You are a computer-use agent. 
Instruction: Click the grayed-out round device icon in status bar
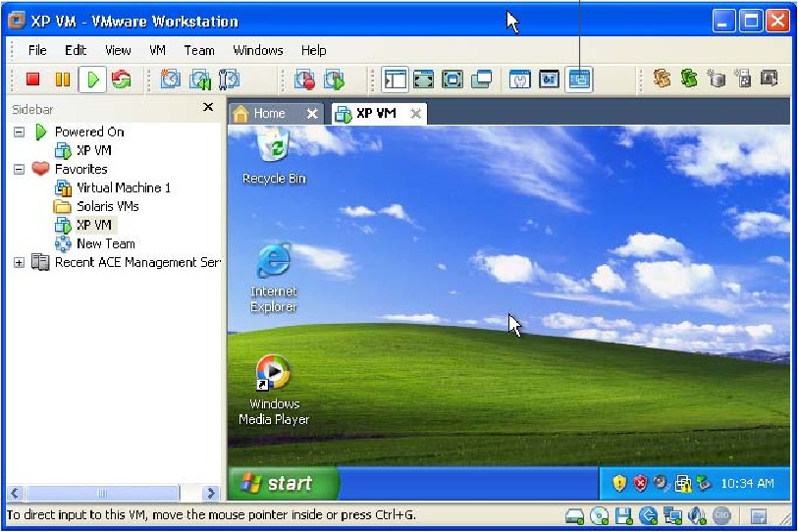(721, 515)
